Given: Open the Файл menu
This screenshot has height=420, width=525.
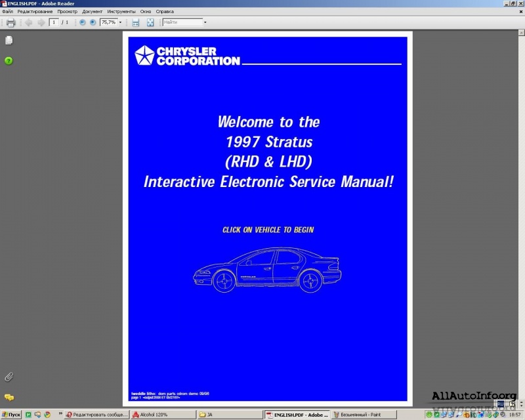Looking at the screenshot, I should pos(7,11).
